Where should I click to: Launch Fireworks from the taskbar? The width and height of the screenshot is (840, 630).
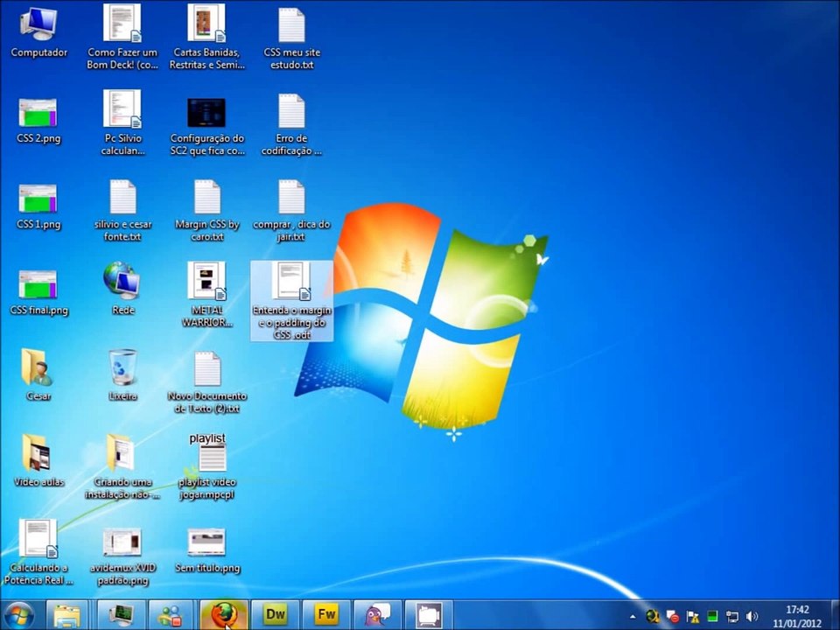coord(326,615)
